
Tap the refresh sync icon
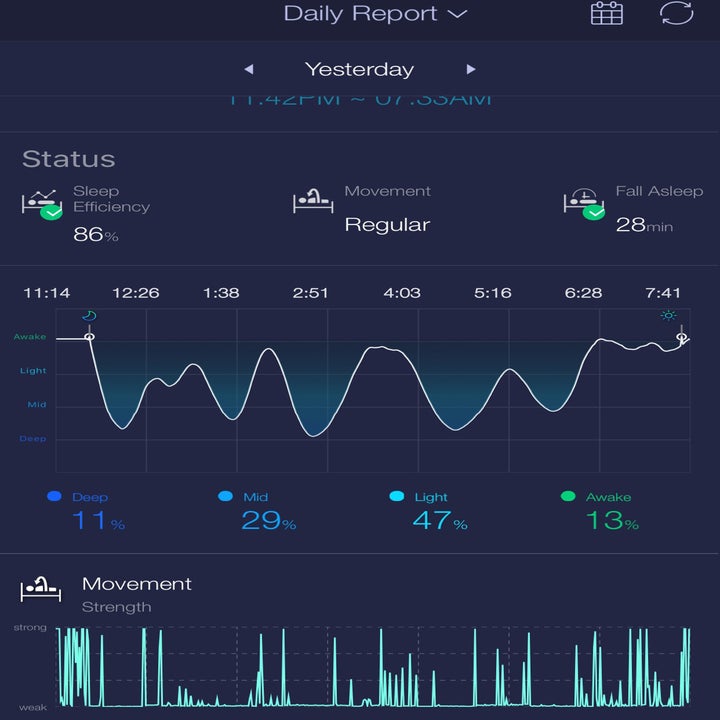pyautogui.click(x=676, y=14)
